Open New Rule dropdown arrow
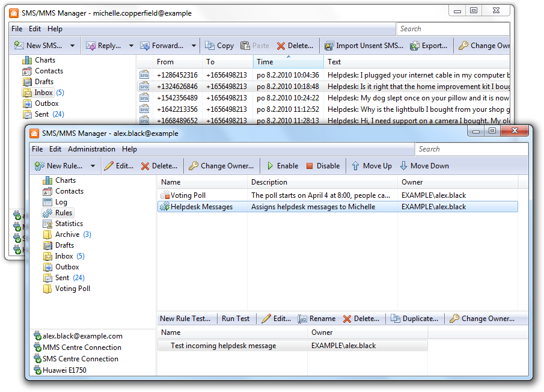The width and height of the screenshot is (544, 392). (x=93, y=166)
